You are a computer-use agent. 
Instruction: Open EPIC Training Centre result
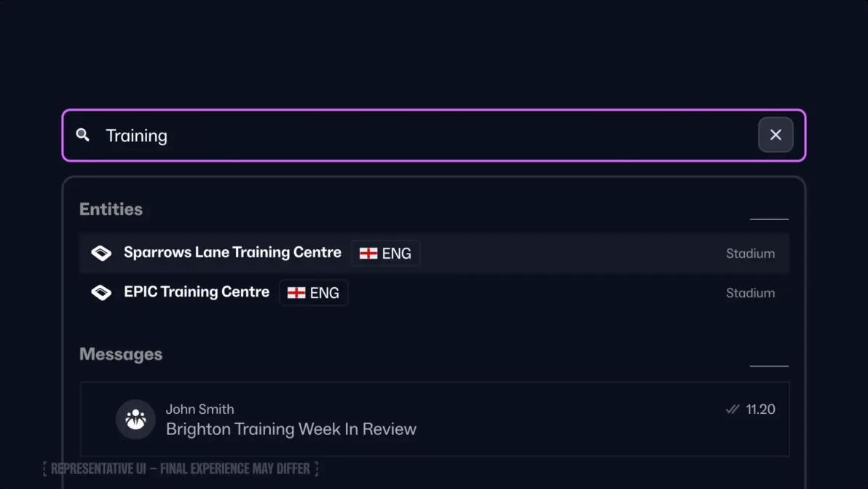(x=197, y=292)
